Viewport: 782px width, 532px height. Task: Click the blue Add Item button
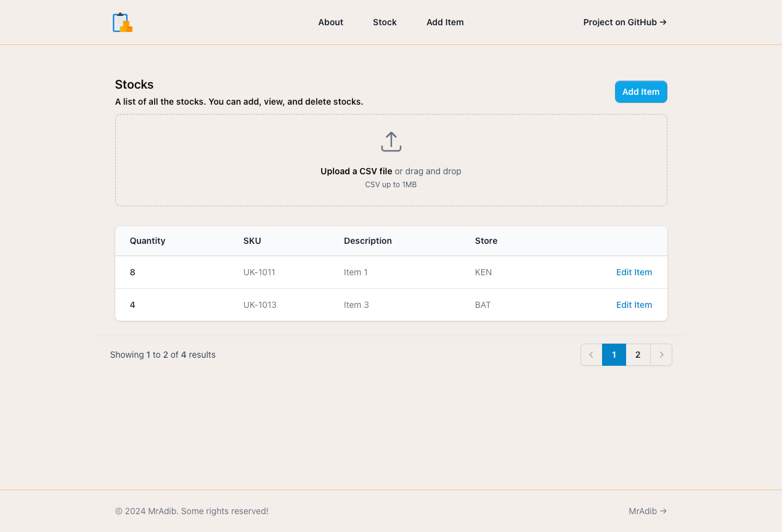(641, 91)
